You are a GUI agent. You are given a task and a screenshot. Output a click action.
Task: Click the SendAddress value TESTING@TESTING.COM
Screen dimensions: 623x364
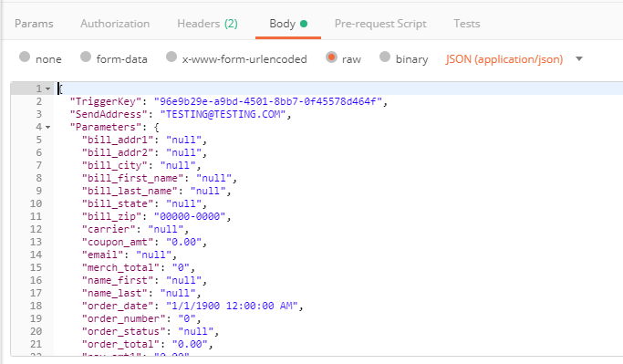[x=223, y=114]
